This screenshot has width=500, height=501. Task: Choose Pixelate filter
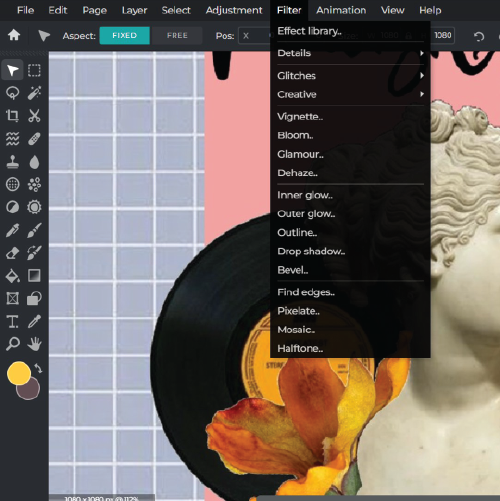(x=350, y=311)
